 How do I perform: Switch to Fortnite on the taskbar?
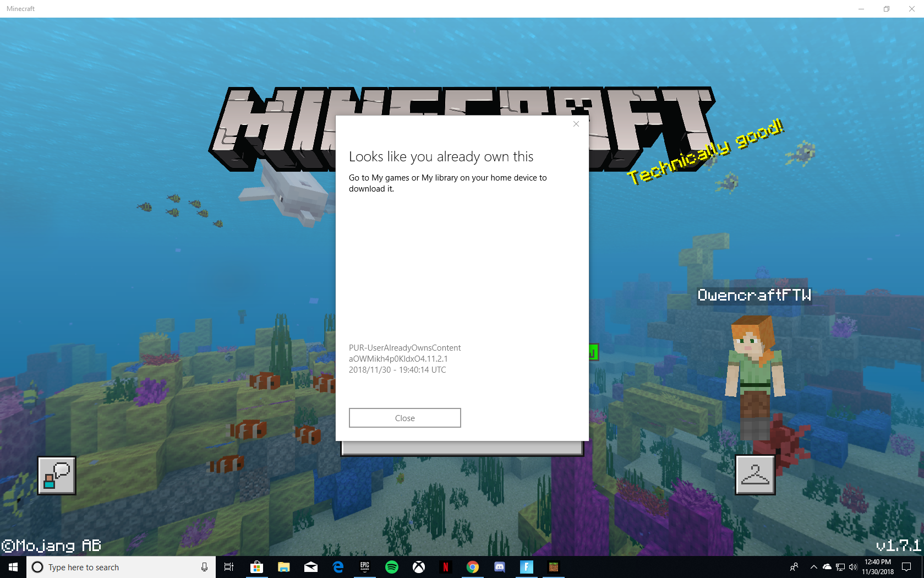pyautogui.click(x=526, y=567)
